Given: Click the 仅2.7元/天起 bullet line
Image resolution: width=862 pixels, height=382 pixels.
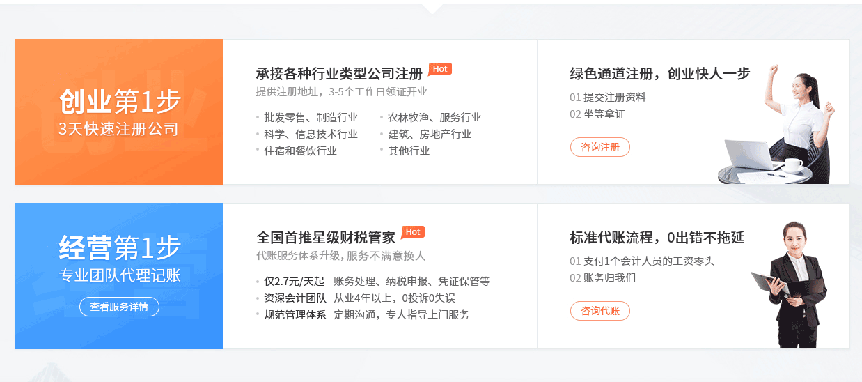Looking at the screenshot, I should pos(373,282).
